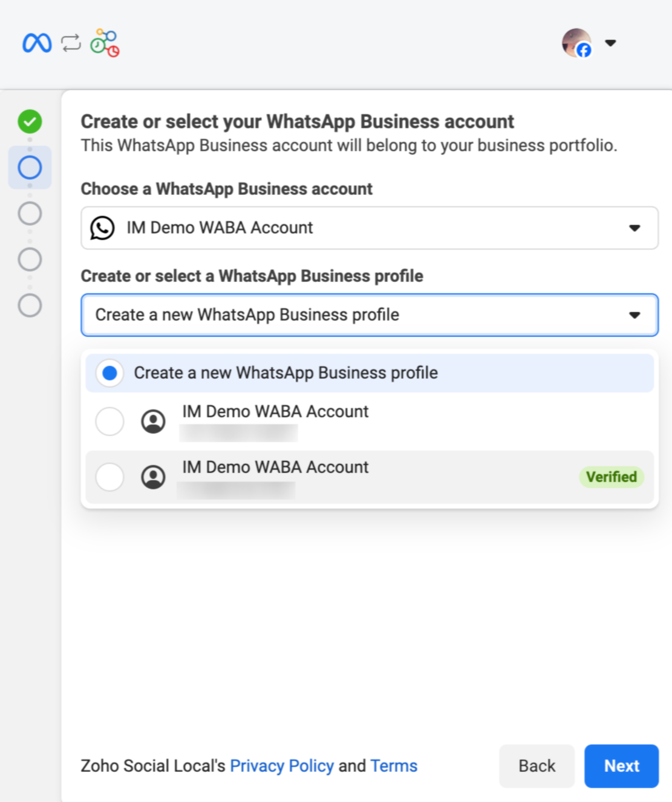Click the WhatsApp icon in account field

tap(102, 228)
